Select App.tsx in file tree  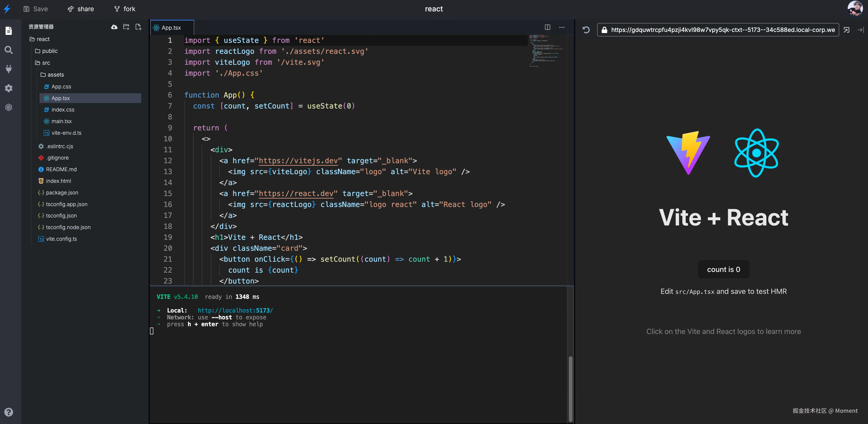click(x=90, y=98)
